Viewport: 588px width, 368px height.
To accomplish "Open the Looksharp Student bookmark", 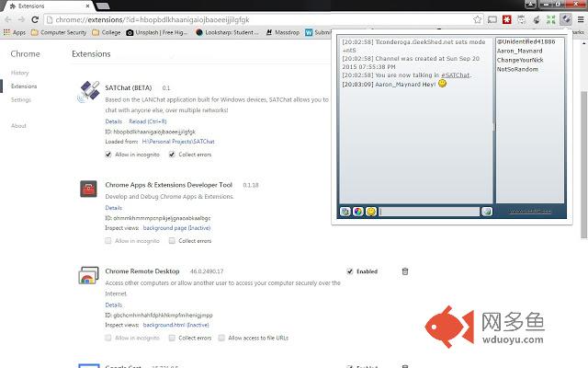I will 227,33.
